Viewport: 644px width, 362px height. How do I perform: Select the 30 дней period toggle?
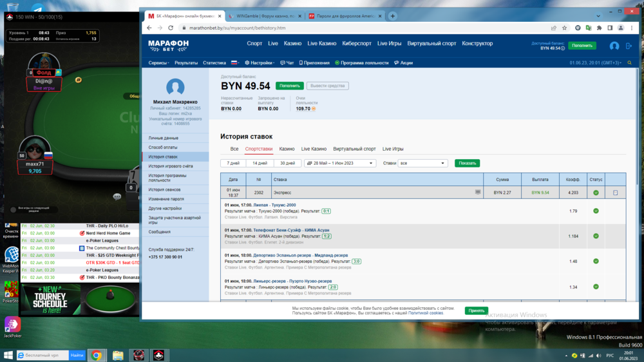click(x=287, y=164)
